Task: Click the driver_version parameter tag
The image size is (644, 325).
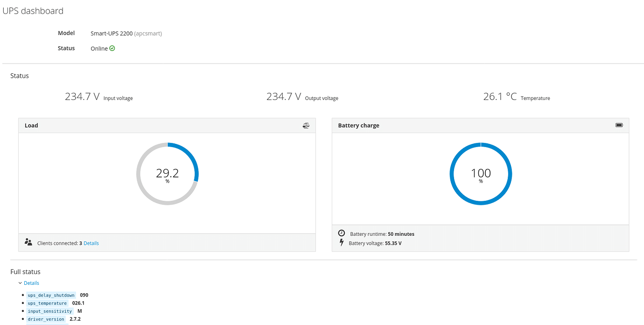Action: point(46,319)
